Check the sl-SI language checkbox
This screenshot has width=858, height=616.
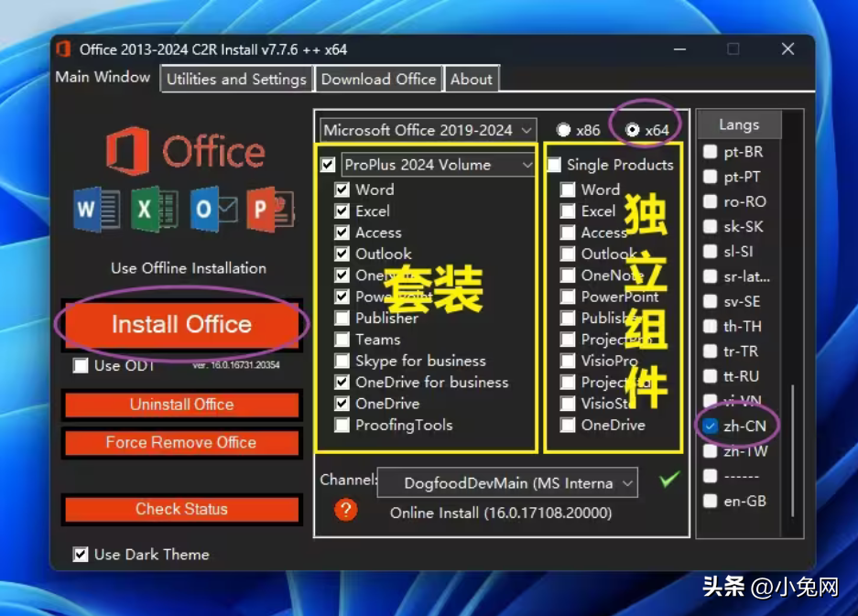711,251
